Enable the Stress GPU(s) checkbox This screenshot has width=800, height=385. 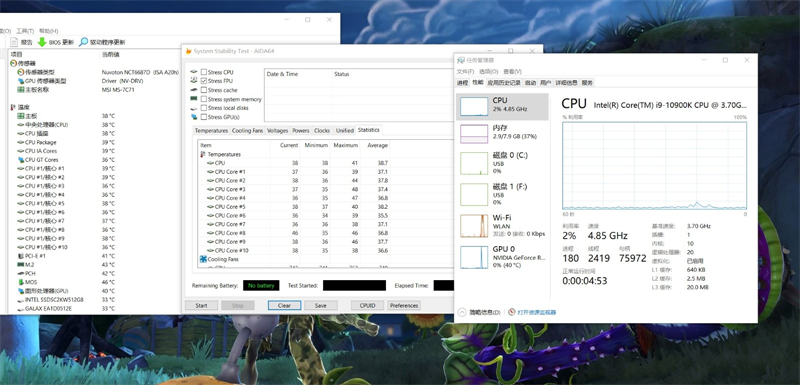coord(204,117)
